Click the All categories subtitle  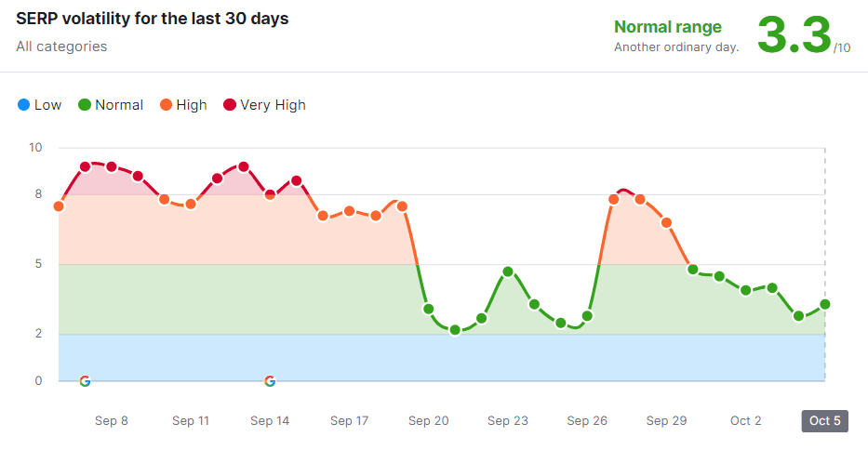tap(61, 46)
